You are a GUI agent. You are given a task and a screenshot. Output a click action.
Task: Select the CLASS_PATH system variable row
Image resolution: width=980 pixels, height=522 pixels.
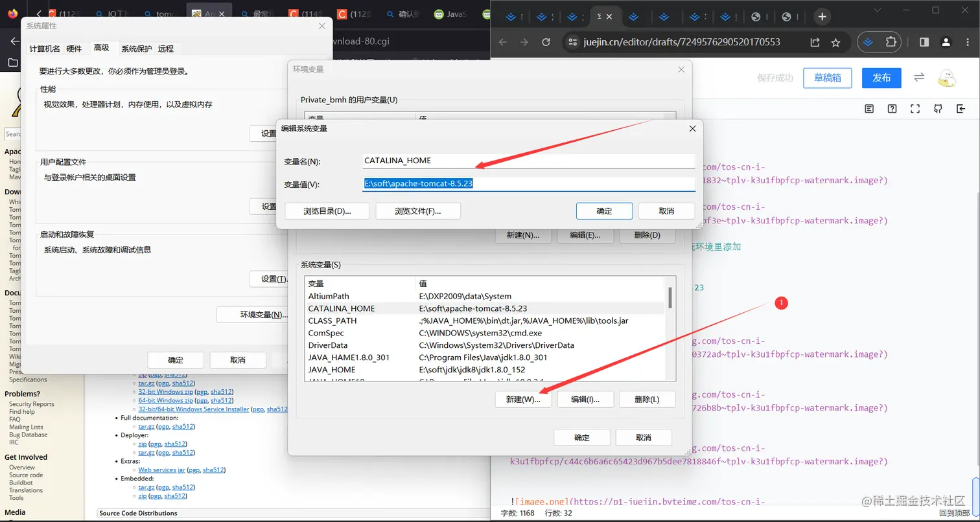[485, 321]
